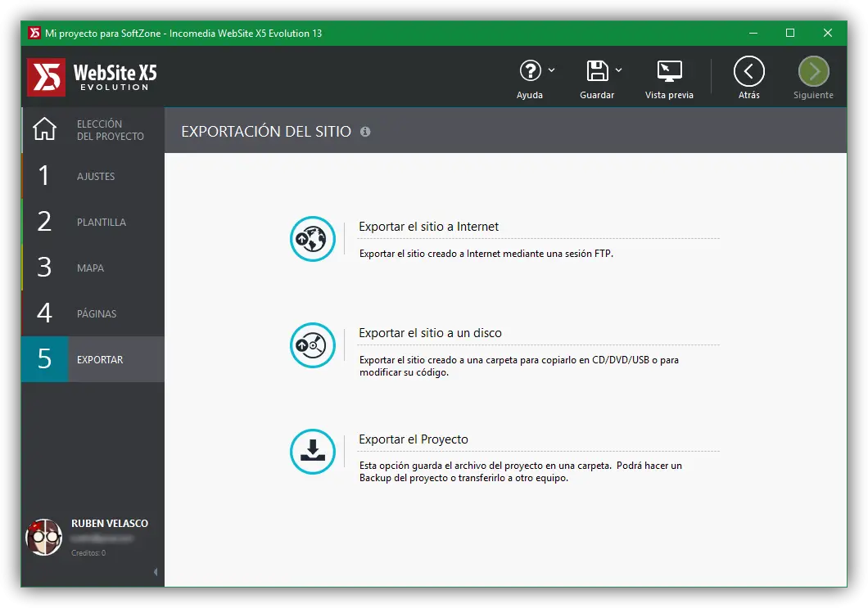Click the disc icon for disk export
The height and width of the screenshot is (608, 868).
(313, 345)
